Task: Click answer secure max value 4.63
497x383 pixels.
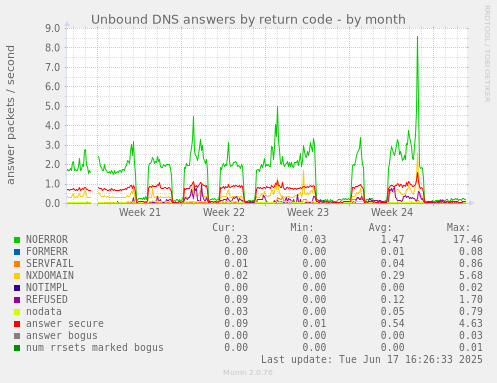Action: coord(471,323)
